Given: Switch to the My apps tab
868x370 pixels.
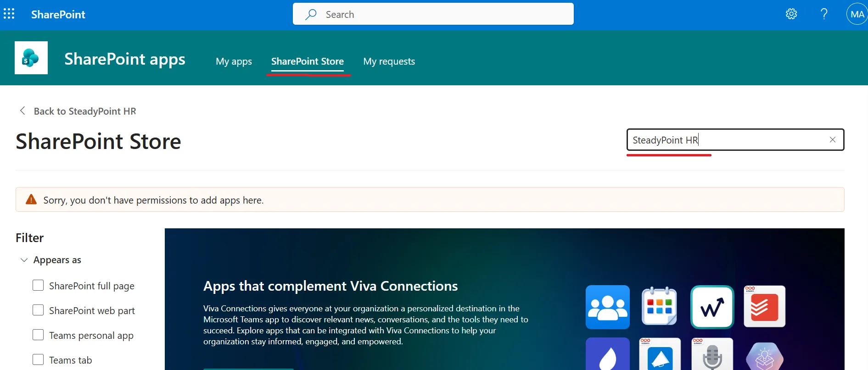Looking at the screenshot, I should tap(234, 61).
